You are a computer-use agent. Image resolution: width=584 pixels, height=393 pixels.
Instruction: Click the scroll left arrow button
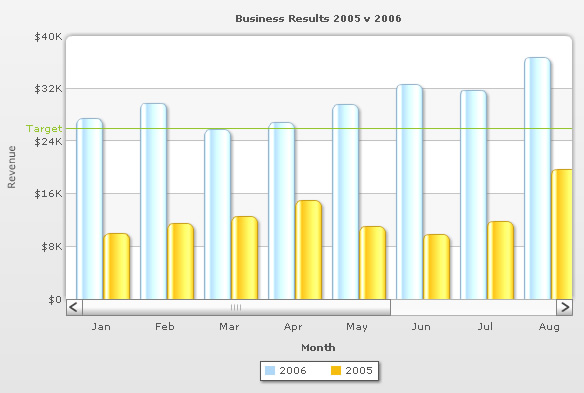coord(74,307)
